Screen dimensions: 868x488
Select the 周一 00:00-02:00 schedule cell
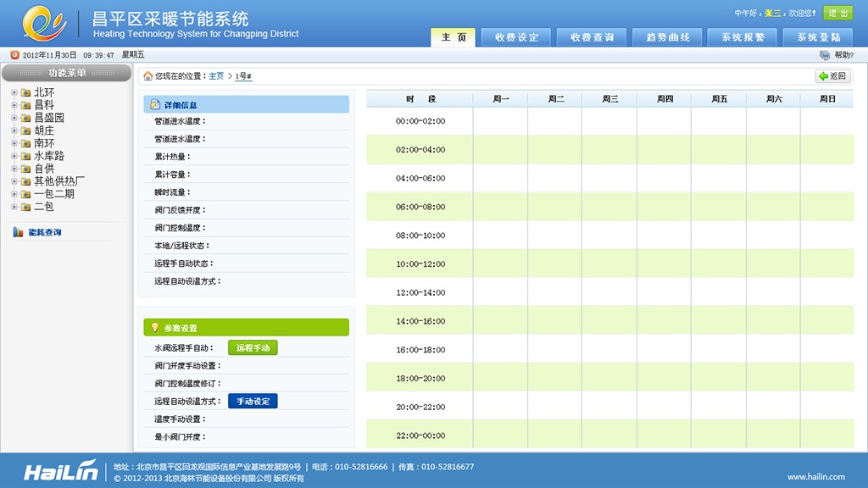tap(500, 121)
